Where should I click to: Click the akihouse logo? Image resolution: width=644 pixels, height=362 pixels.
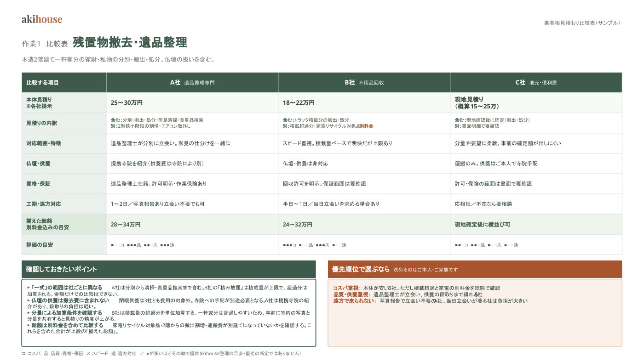click(42, 19)
